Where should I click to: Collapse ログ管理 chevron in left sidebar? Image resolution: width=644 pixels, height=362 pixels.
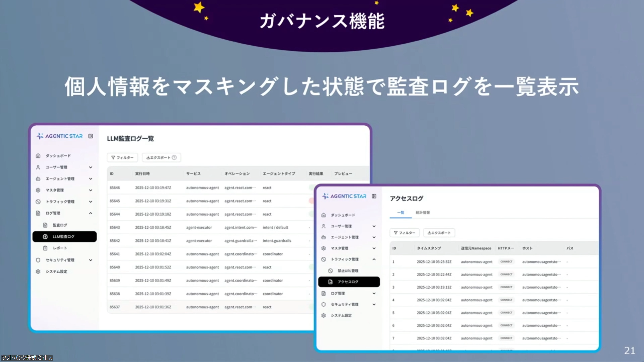91,213
